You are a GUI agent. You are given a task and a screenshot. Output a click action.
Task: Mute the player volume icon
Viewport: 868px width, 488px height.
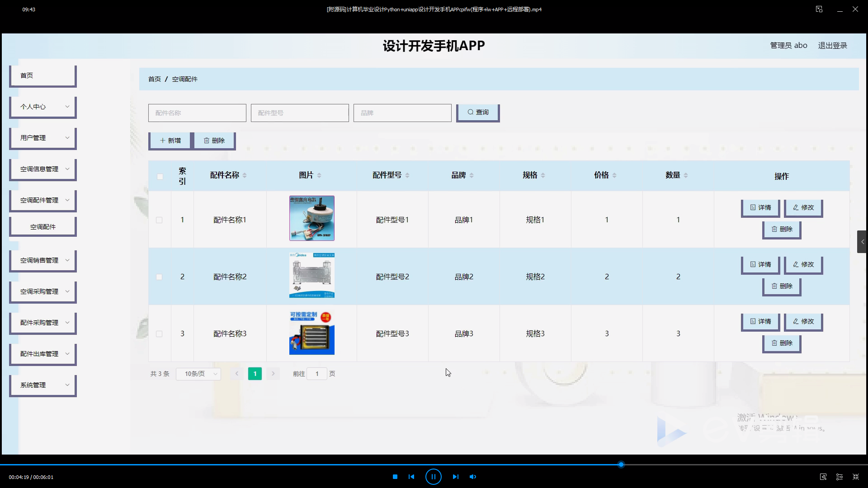(x=473, y=477)
